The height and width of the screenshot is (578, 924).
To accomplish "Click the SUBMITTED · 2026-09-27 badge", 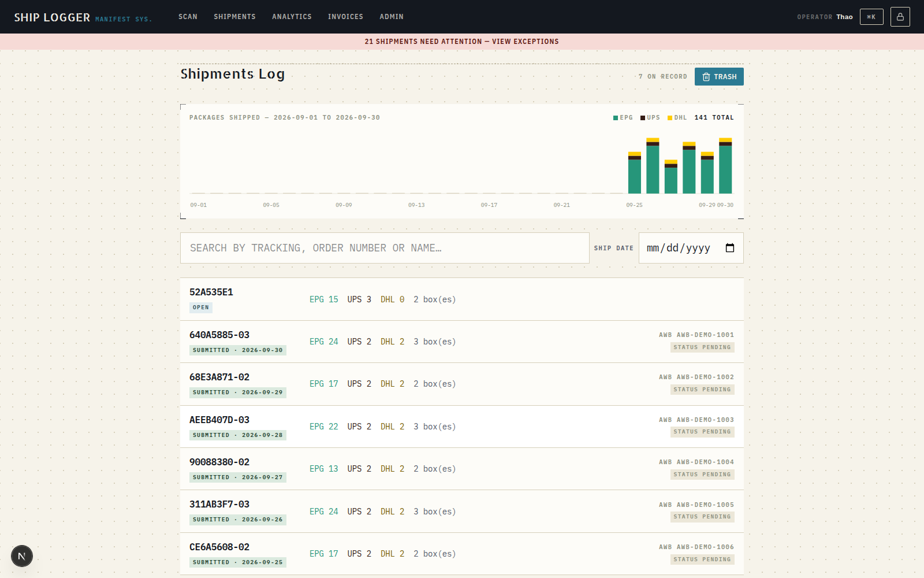I will point(238,477).
